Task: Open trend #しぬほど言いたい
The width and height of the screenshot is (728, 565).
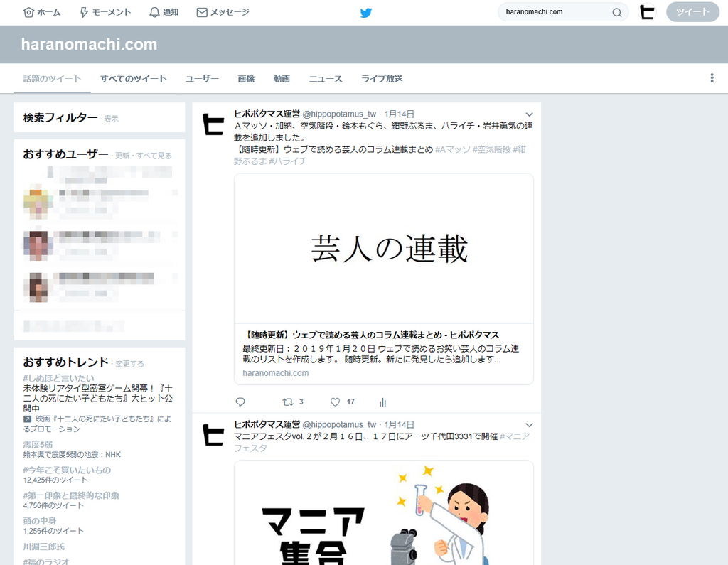Action: [58, 378]
